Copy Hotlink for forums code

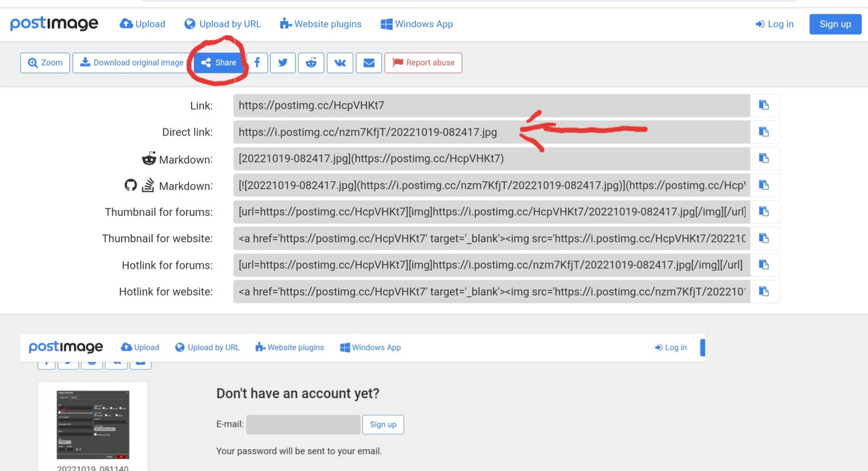click(764, 265)
